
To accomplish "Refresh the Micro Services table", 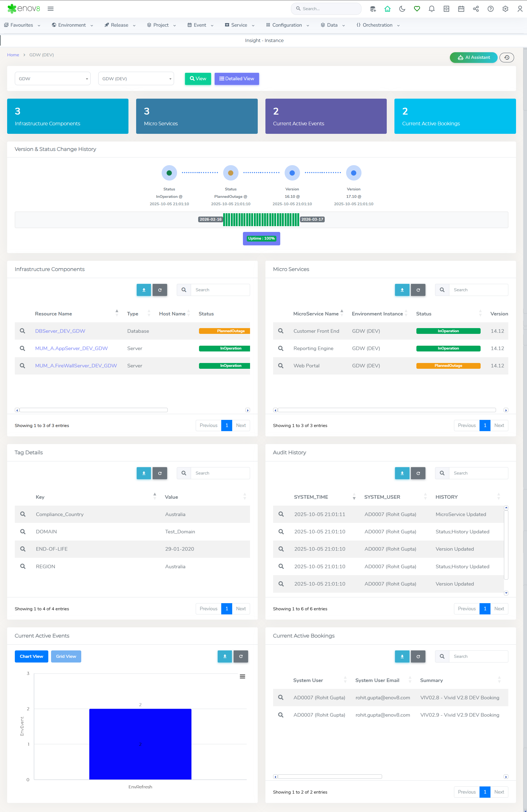I will coord(418,290).
